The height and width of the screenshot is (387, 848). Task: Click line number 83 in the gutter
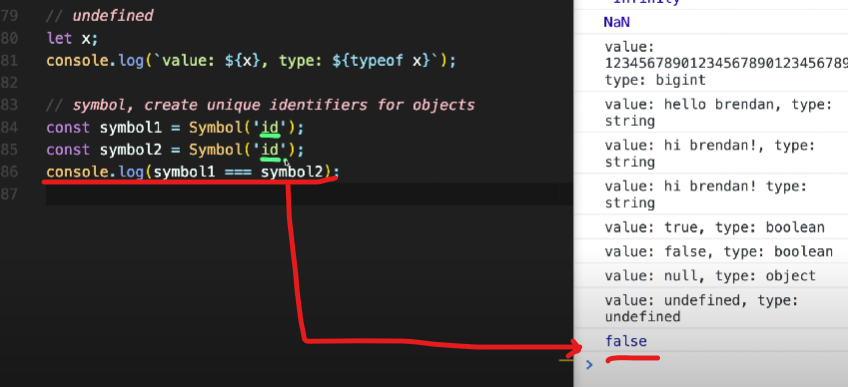(x=9, y=105)
